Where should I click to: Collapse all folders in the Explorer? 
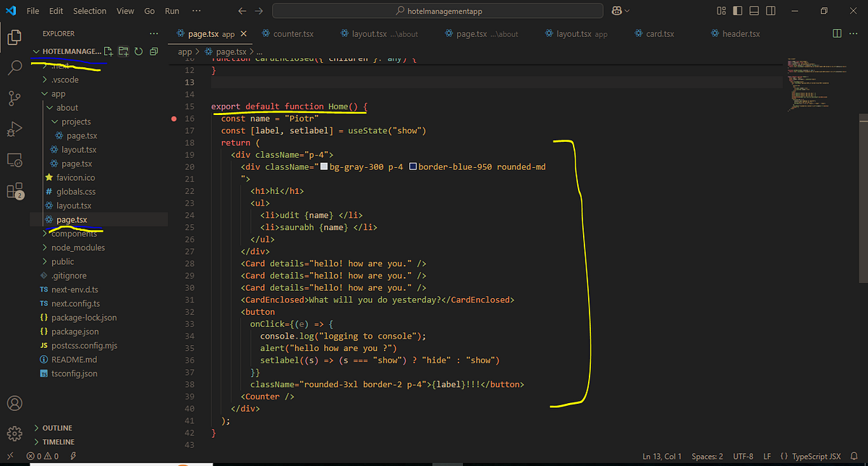pyautogui.click(x=153, y=51)
